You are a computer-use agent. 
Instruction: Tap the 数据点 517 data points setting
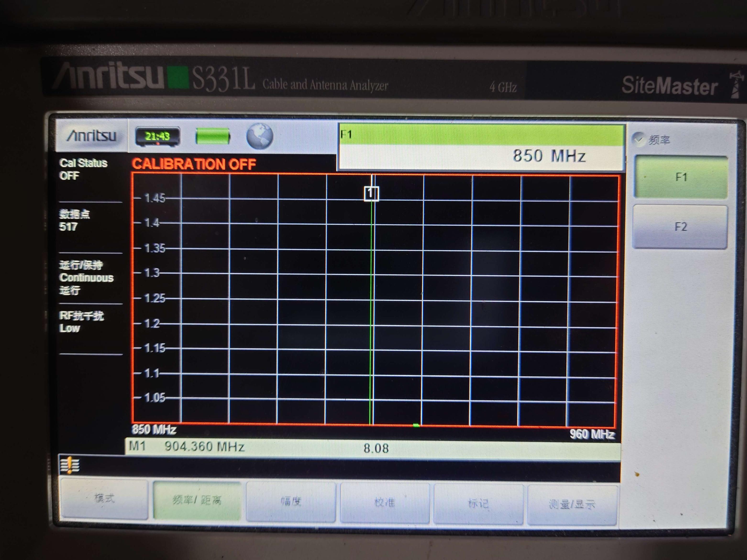(x=75, y=220)
